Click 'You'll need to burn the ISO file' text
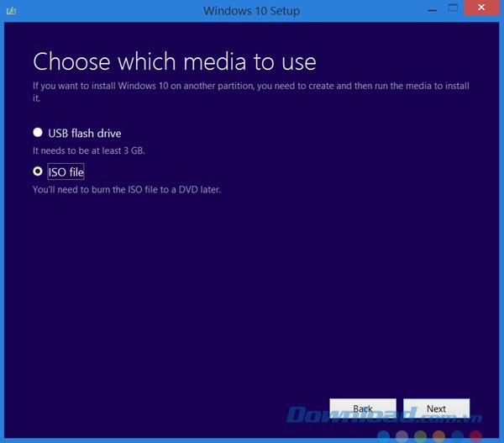 coord(127,189)
